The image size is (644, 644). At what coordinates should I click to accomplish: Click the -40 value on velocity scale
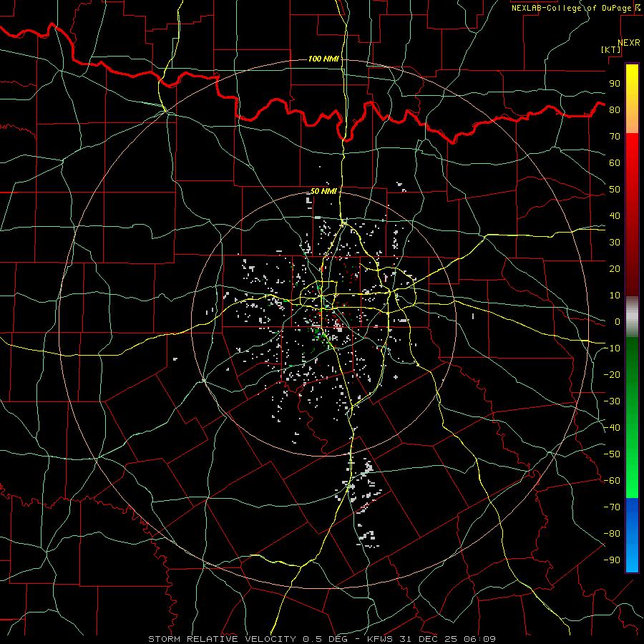pos(612,428)
